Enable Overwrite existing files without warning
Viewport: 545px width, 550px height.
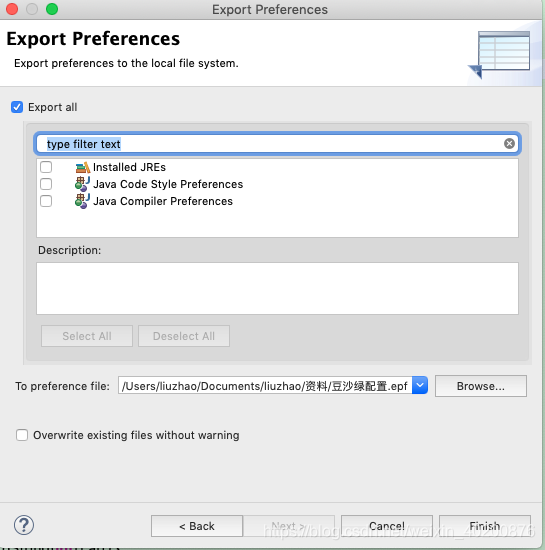click(22, 435)
